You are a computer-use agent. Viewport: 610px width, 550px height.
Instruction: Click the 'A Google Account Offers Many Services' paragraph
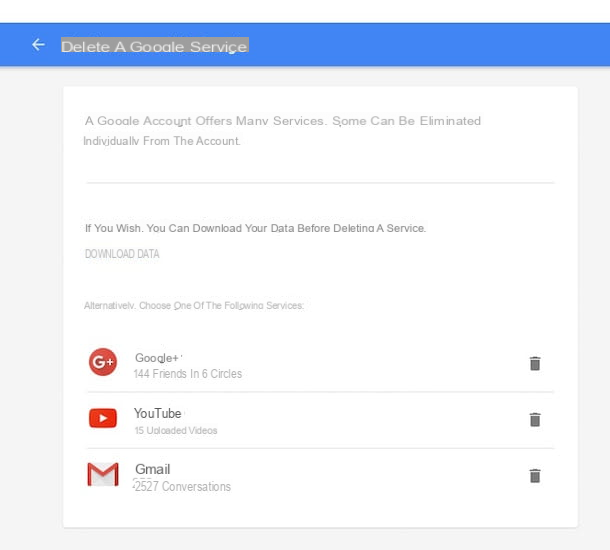pos(282,131)
